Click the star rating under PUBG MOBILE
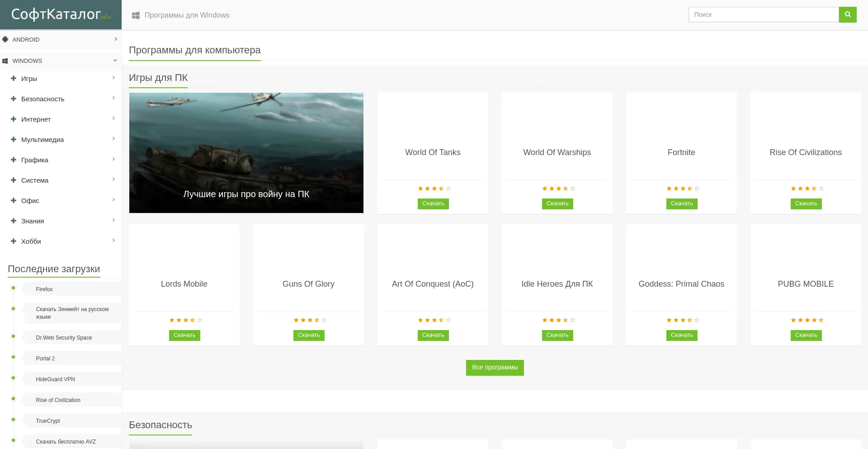This screenshot has width=868, height=449. coord(807,320)
